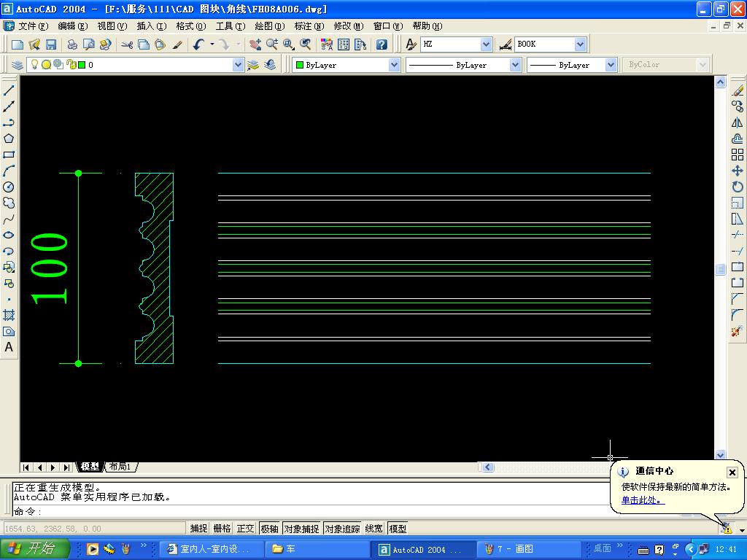Open the 绘图 (Draw) menu
The height and width of the screenshot is (560, 747).
[269, 26]
